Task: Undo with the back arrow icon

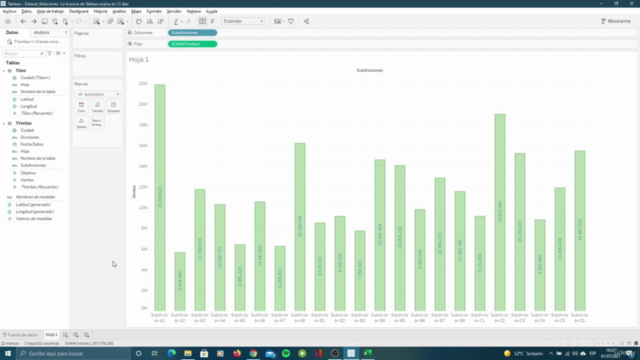Action: click(x=23, y=21)
